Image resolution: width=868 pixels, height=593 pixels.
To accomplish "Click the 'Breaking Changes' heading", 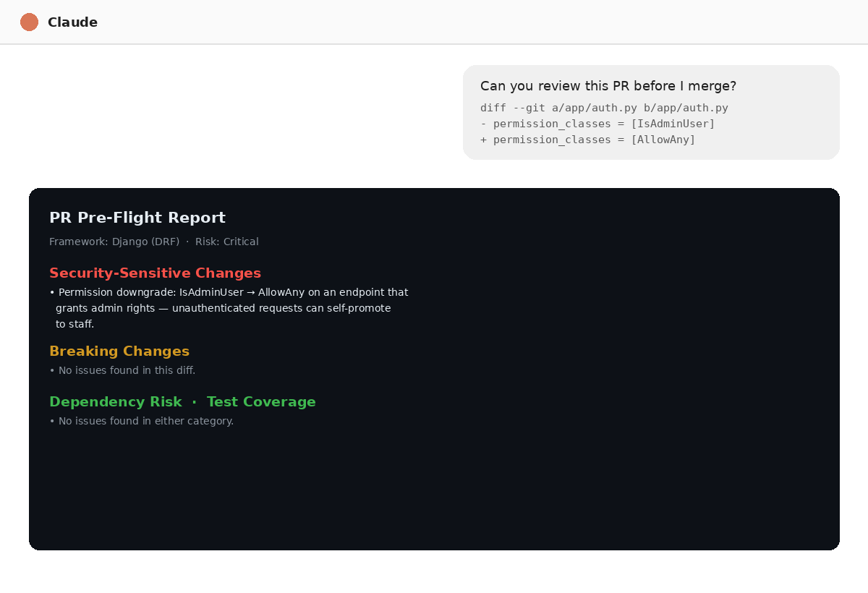I will (119, 351).
